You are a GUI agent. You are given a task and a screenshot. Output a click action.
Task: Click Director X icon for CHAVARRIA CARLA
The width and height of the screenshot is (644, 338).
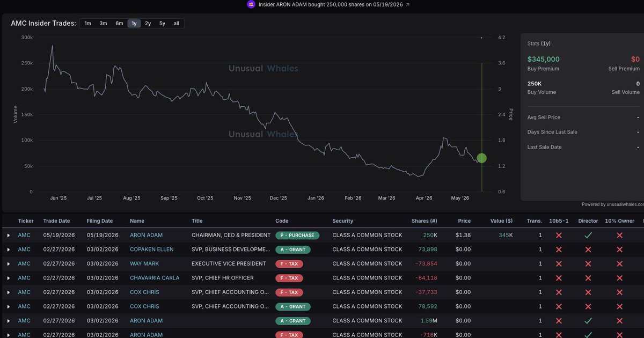click(588, 278)
